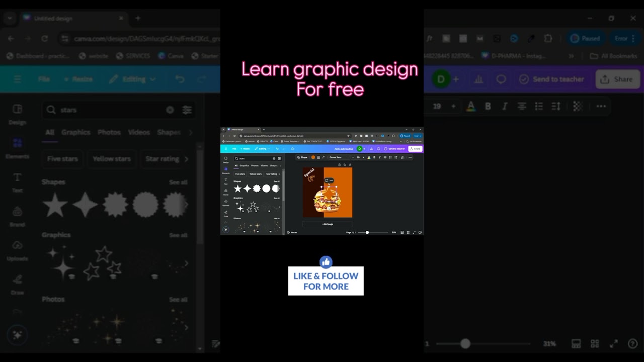
Task: Click the large background hamburger menu icon
Action: pos(18,79)
